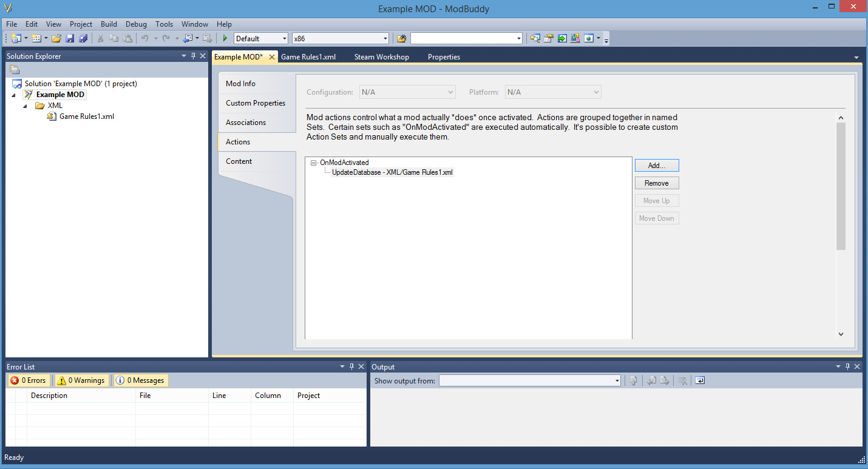868x469 pixels.
Task: Click the Open File folder icon
Action: (x=56, y=38)
